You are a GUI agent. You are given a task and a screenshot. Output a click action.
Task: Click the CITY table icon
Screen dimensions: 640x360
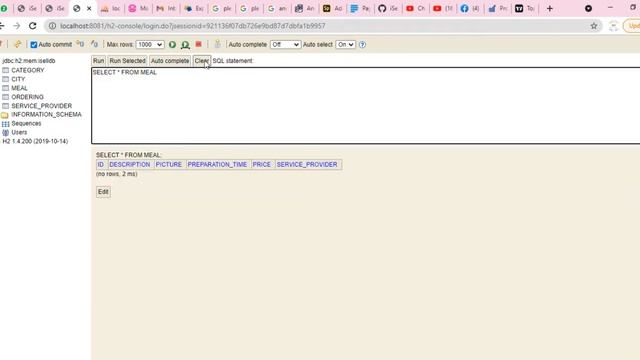tap(5, 79)
